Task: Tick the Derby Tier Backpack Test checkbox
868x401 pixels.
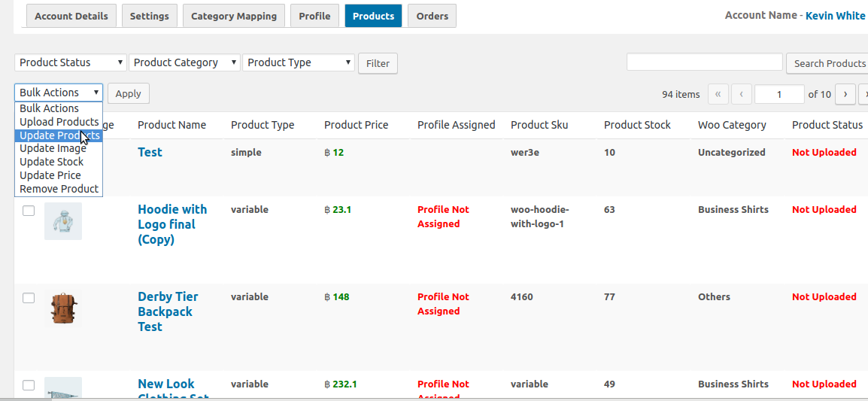Action: coord(29,298)
